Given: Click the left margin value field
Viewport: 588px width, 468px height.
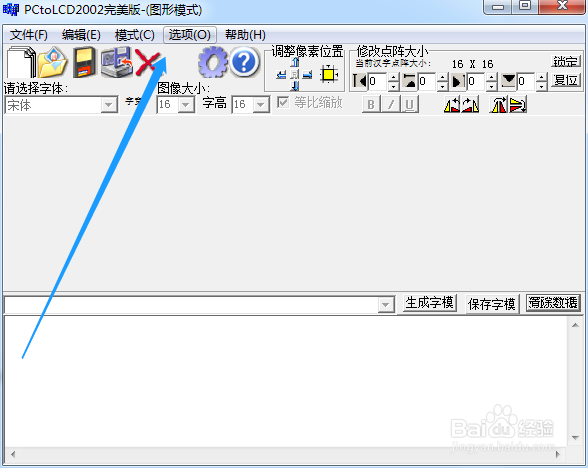Looking at the screenshot, I should (x=377, y=81).
